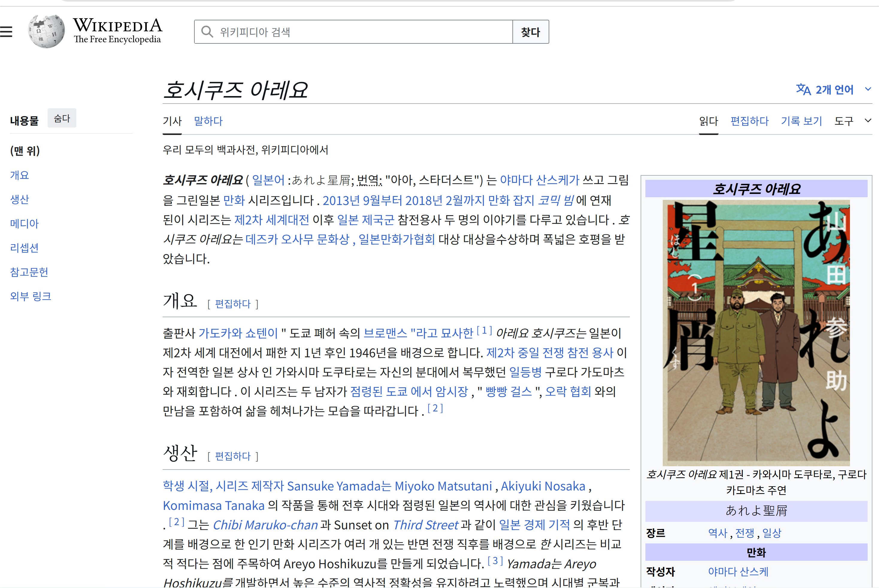Open the 가도카와 쇼텐이 publisher link

[238, 333]
